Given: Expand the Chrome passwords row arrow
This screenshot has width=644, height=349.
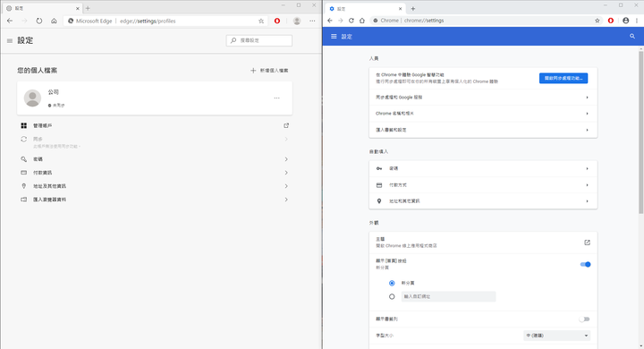Looking at the screenshot, I should [x=588, y=168].
